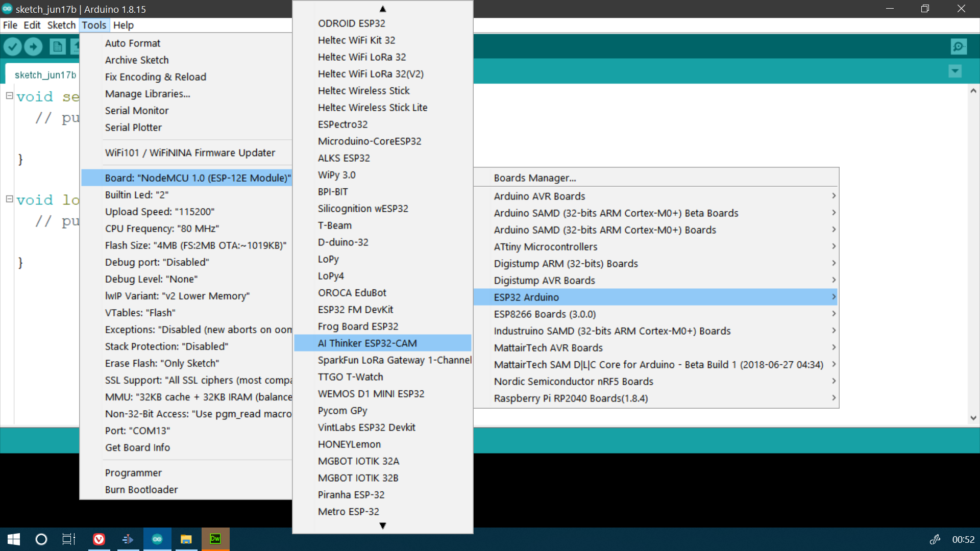Viewport: 980px width, 551px height.
Task: Open Serial Plotter
Action: click(187, 128)
